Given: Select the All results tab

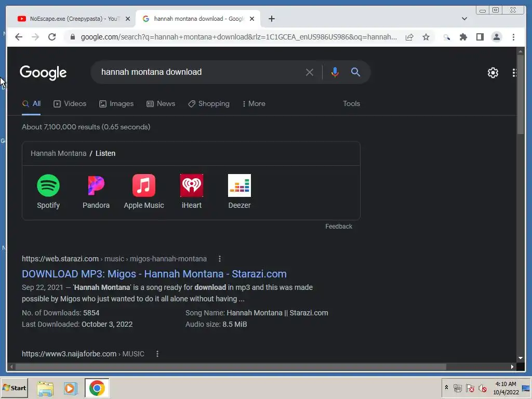Looking at the screenshot, I should click(x=31, y=104).
